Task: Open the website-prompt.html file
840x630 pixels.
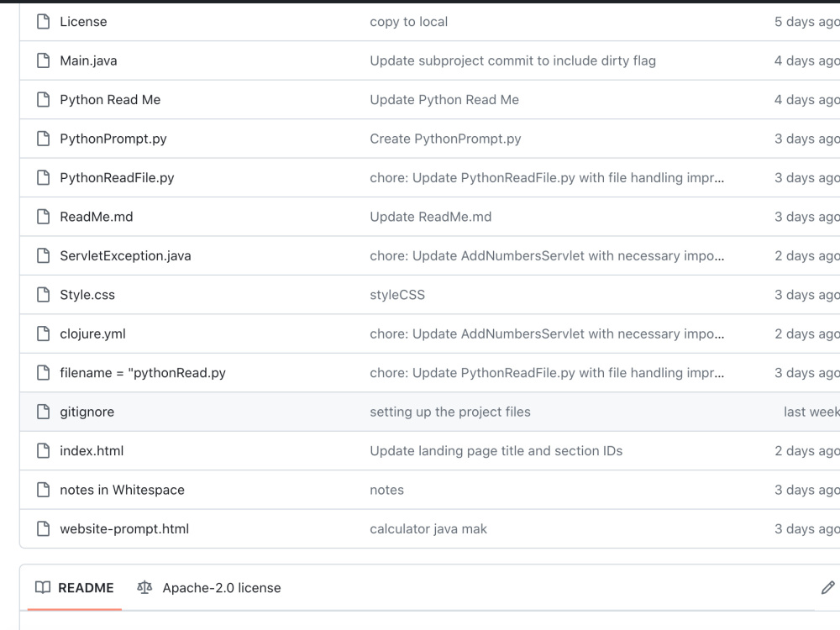Action: (x=124, y=528)
